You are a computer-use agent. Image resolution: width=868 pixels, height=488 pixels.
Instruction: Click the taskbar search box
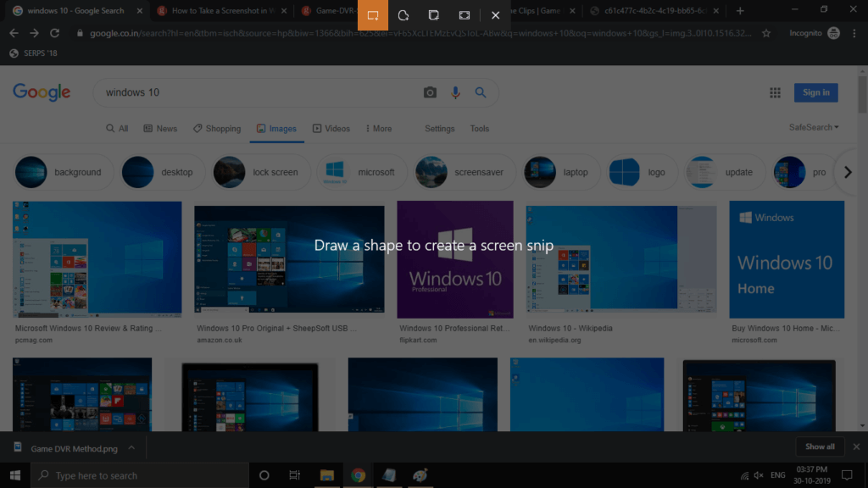click(x=140, y=475)
